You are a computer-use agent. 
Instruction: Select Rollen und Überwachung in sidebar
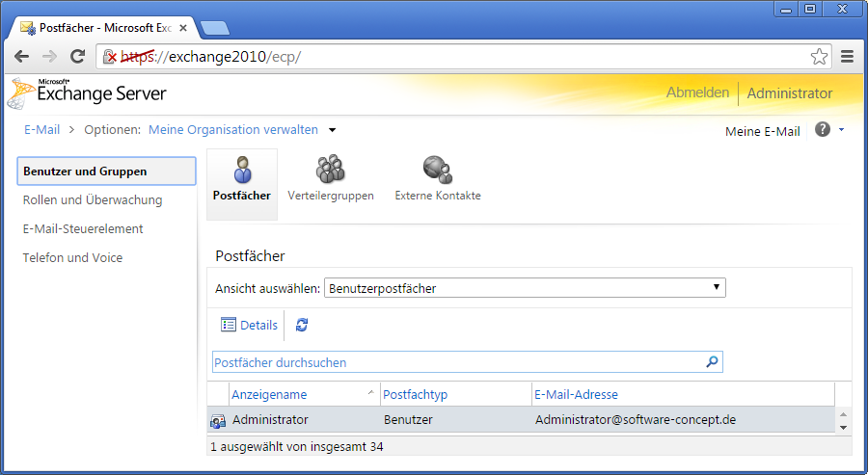click(93, 200)
